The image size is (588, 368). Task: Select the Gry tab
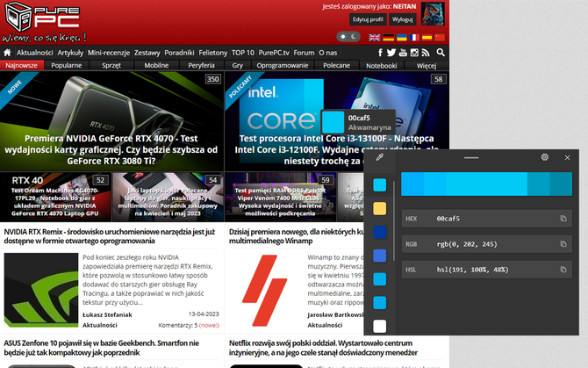[237, 65]
